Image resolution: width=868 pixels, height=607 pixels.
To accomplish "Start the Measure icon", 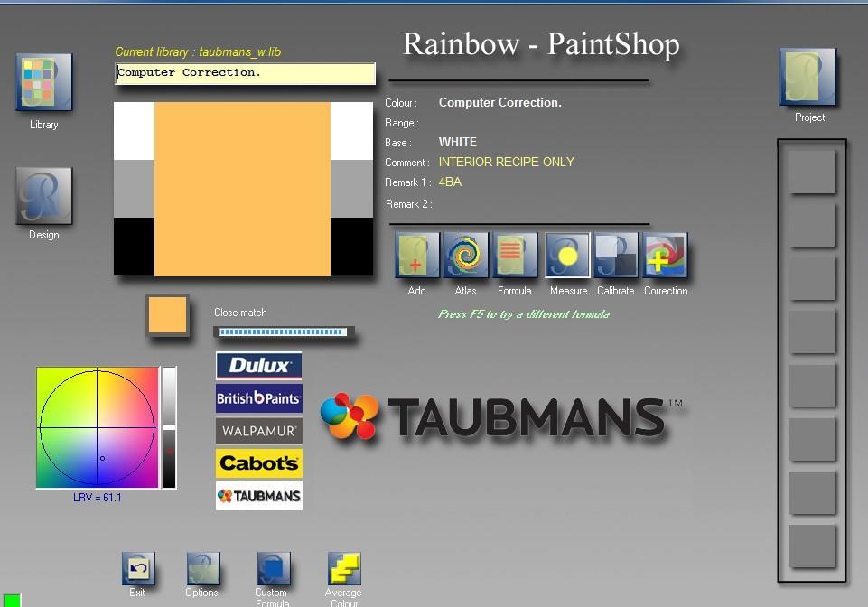I will (x=568, y=256).
